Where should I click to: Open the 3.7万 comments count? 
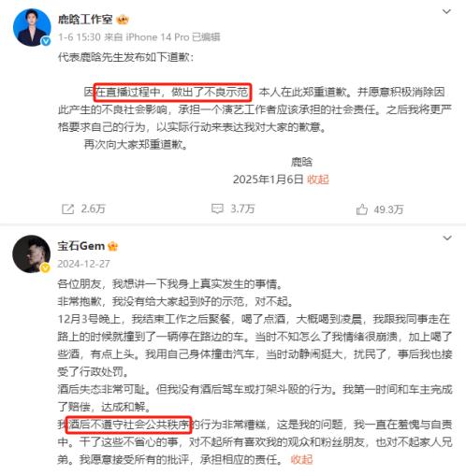[x=242, y=209]
